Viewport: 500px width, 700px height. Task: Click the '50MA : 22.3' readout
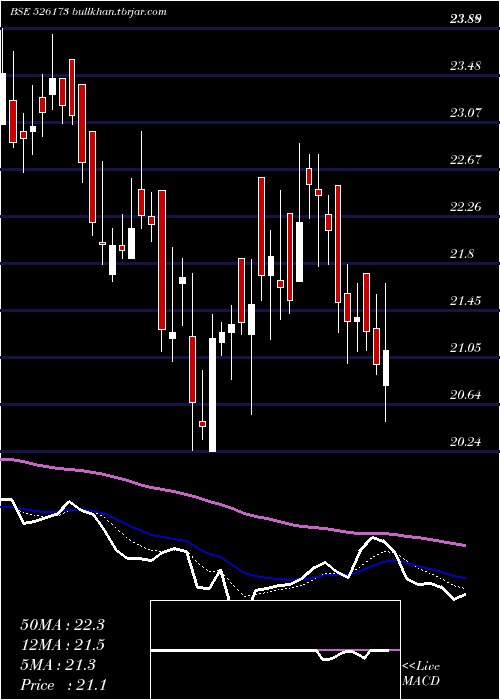tap(62, 625)
